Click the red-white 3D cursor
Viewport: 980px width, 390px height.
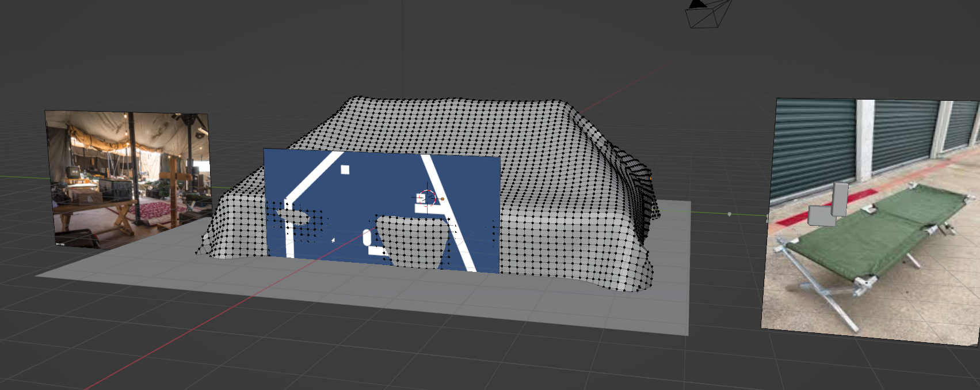[x=427, y=199]
